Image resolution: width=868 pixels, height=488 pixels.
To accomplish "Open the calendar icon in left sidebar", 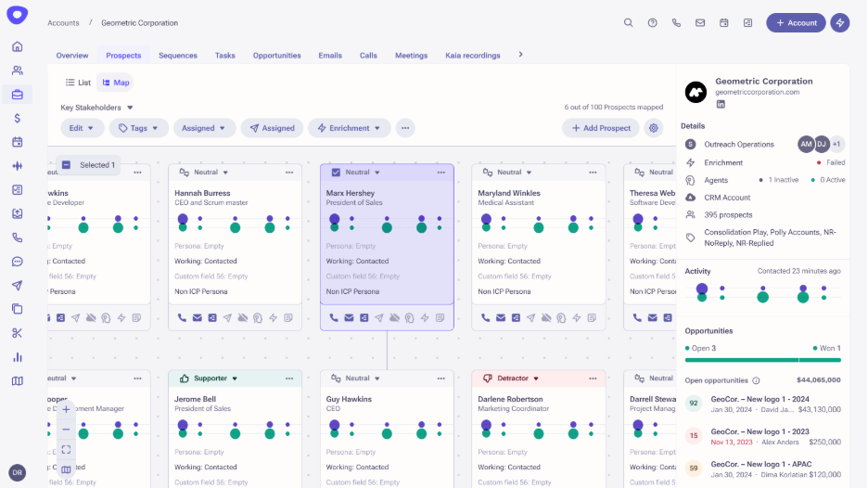I will coord(18,142).
